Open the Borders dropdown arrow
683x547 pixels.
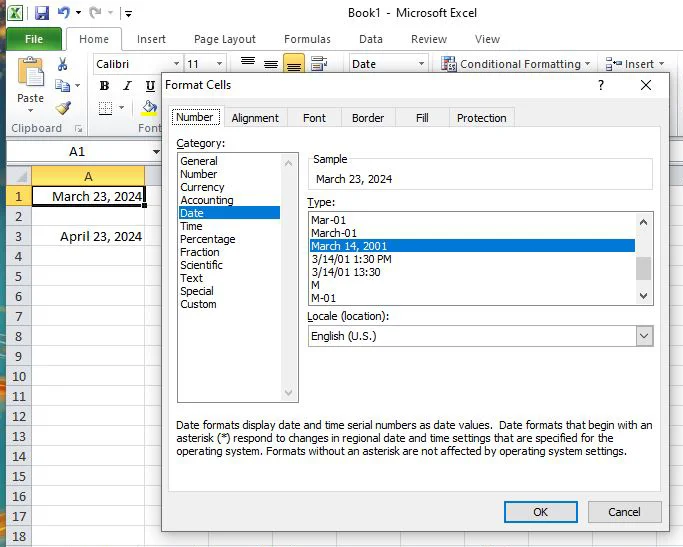click(x=122, y=108)
